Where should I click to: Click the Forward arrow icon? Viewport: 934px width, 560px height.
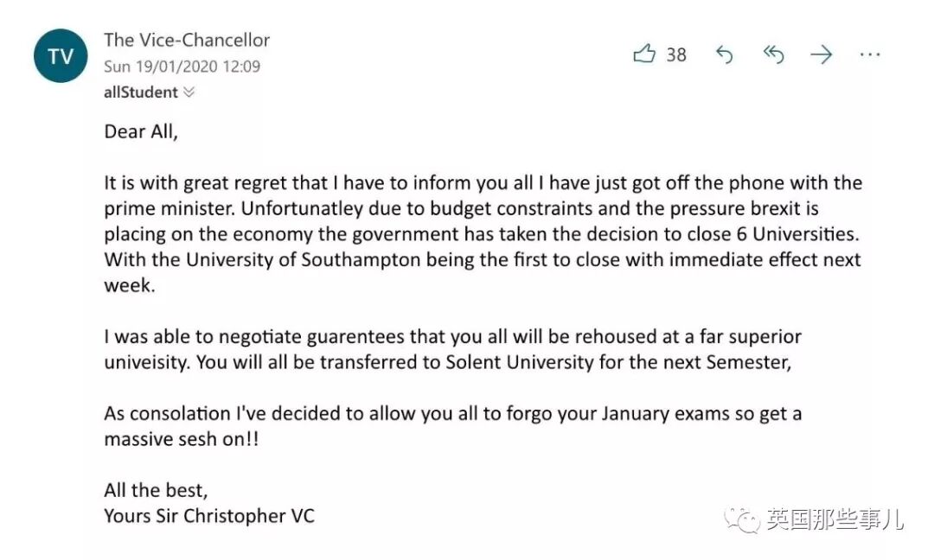pos(822,54)
